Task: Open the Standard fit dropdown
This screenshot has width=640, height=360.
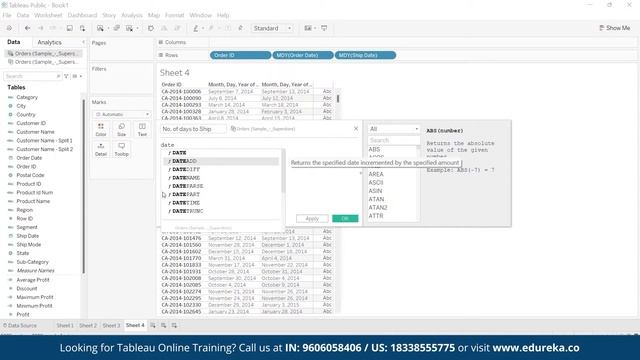Action: 272,28
